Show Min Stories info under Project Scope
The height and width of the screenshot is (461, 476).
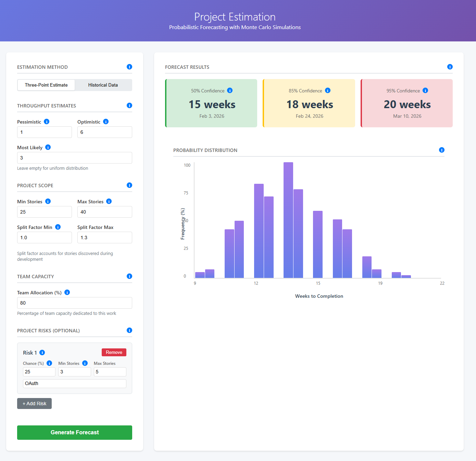48,201
